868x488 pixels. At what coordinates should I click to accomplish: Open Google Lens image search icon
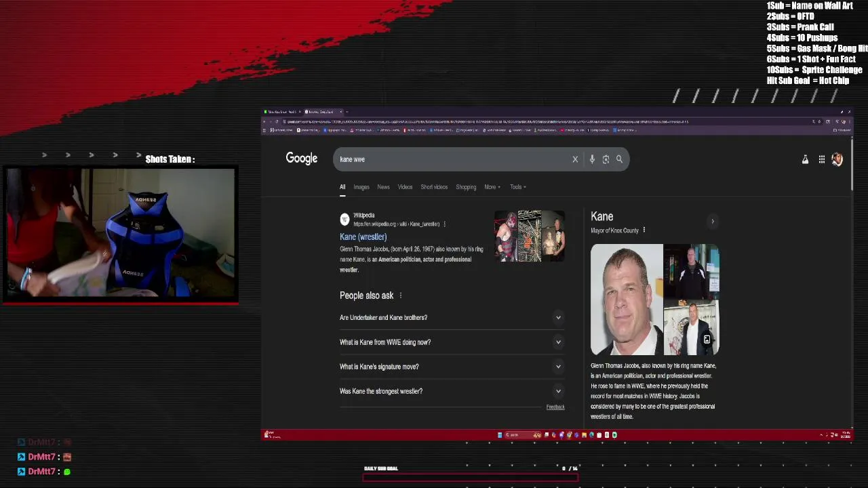606,159
